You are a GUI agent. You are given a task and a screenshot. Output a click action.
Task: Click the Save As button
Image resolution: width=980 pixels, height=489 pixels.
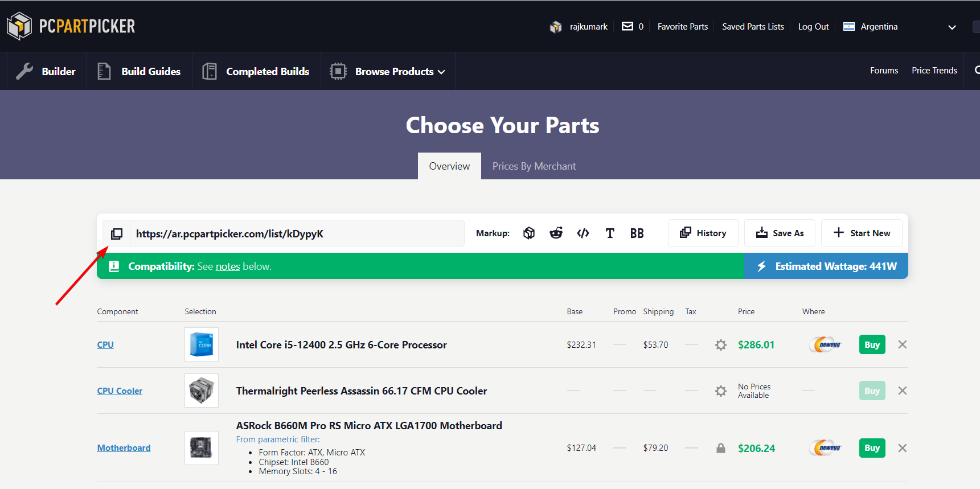tap(780, 233)
